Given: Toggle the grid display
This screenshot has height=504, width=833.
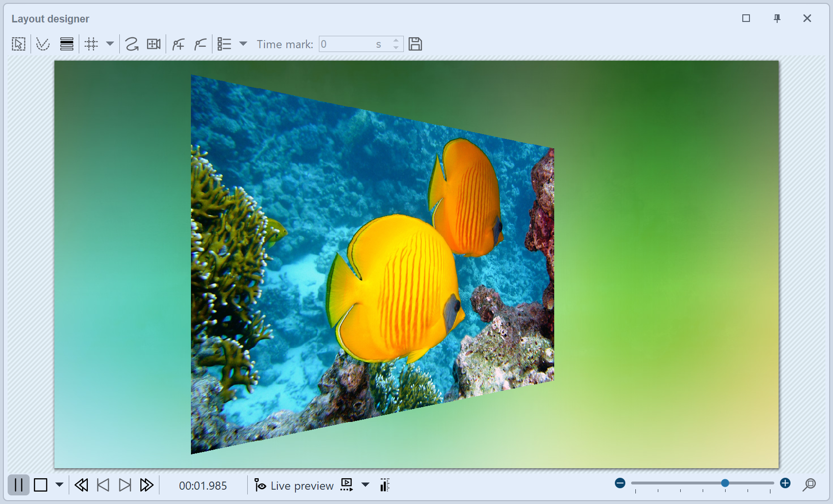Looking at the screenshot, I should pyautogui.click(x=91, y=44).
